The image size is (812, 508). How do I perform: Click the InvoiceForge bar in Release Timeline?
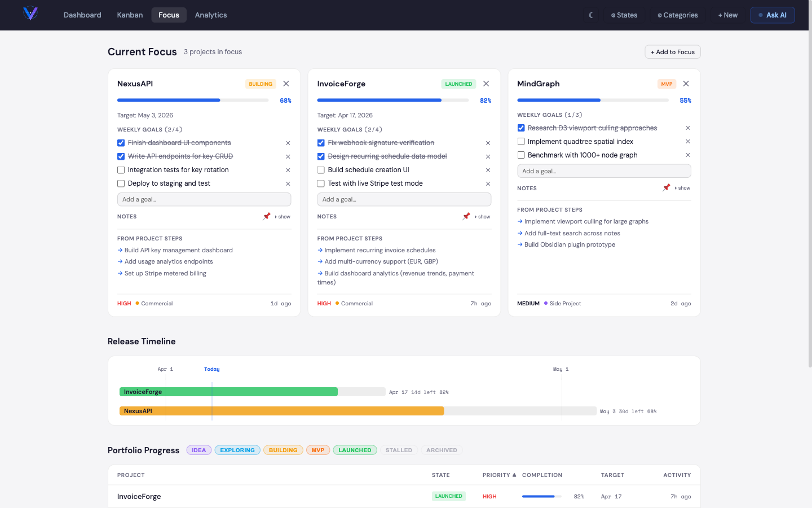click(228, 392)
